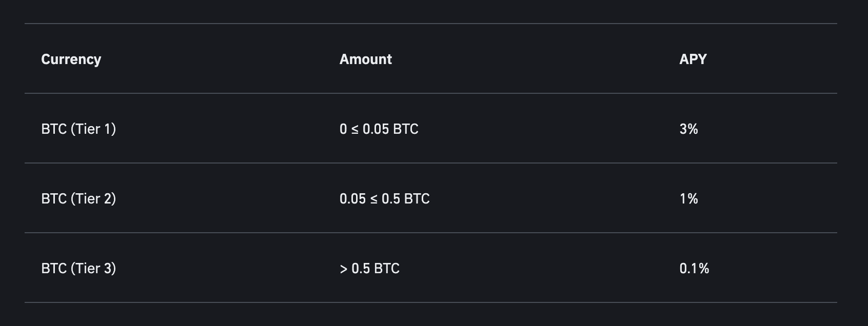The width and height of the screenshot is (868, 326).
Task: Click the divider line below the Currency header
Action: [x=431, y=93]
